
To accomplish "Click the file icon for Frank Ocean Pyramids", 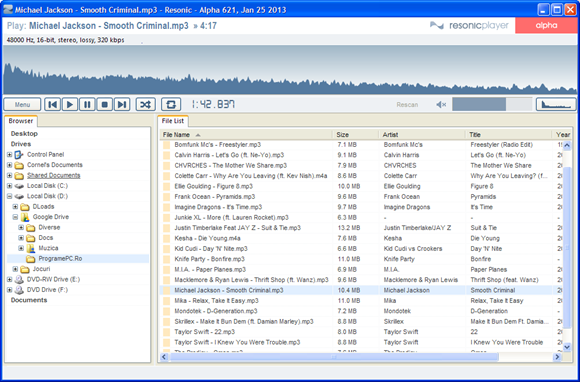I will [x=167, y=196].
